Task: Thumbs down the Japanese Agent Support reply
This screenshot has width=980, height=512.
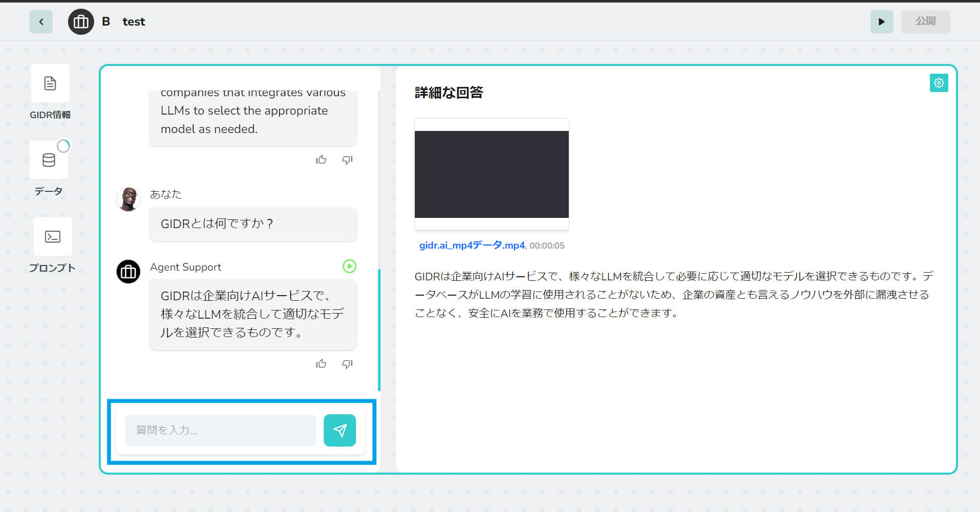Action: [347, 364]
